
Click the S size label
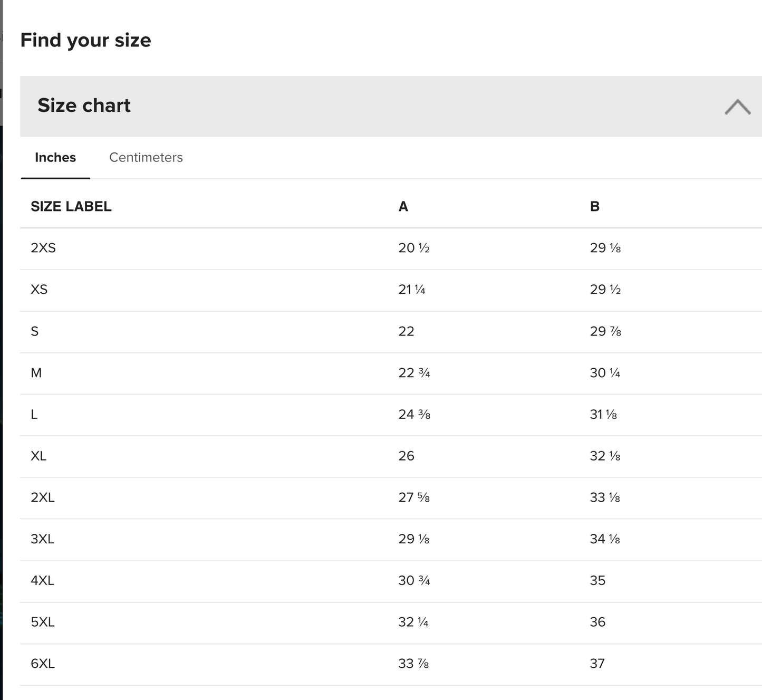click(35, 331)
